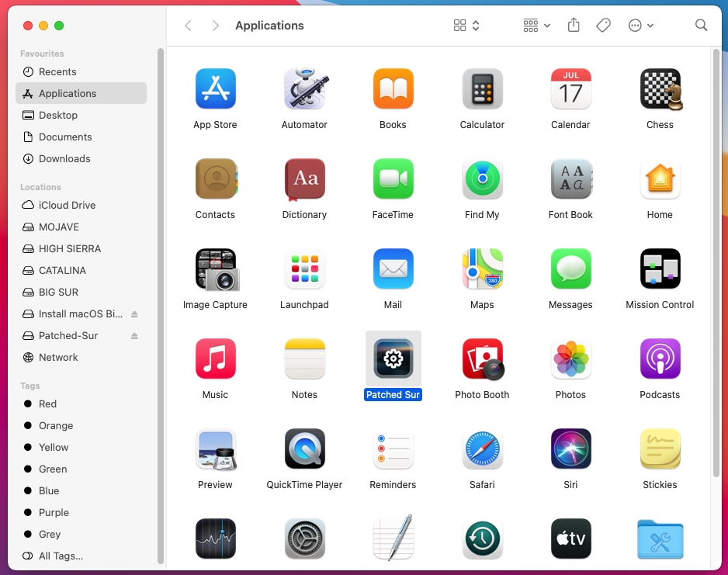Select the Notes app icon
This screenshot has width=728, height=575.
point(304,359)
